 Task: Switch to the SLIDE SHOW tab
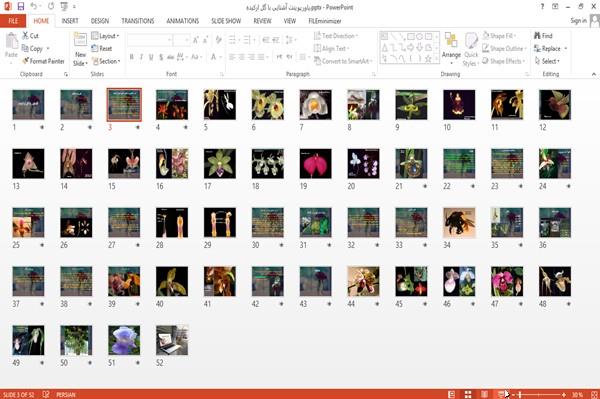click(226, 21)
